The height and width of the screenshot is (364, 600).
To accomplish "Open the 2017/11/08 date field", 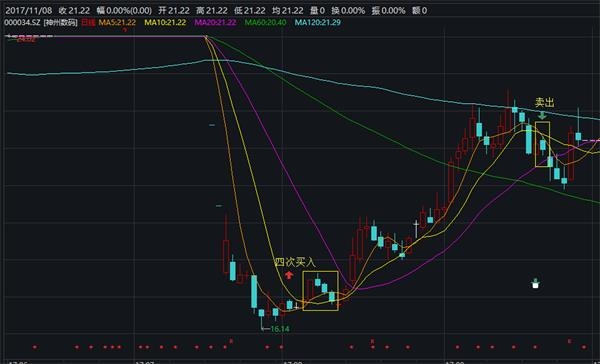I will (x=29, y=10).
